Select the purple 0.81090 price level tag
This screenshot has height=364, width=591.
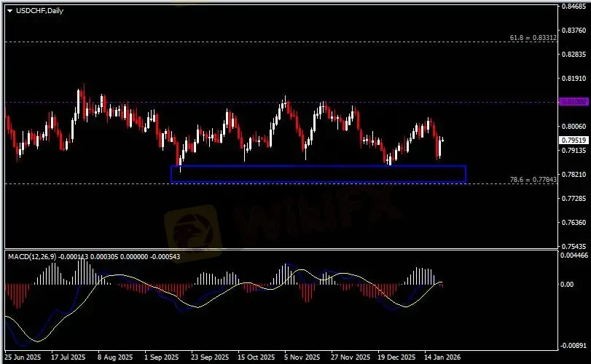click(x=574, y=102)
